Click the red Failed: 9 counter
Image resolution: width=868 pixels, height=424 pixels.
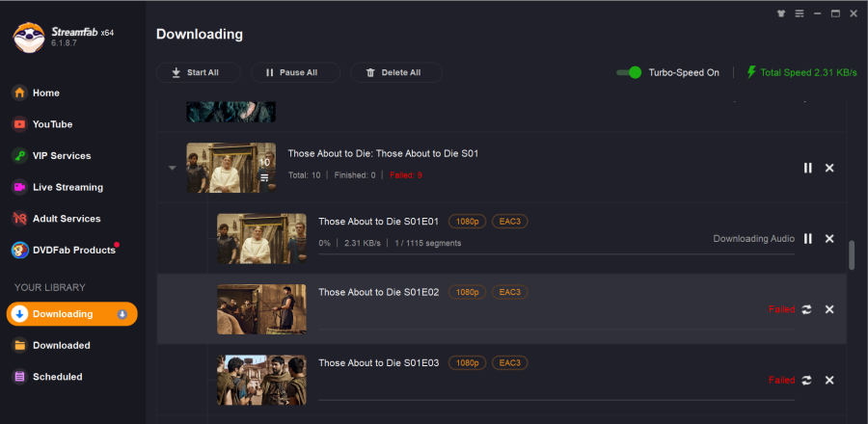(x=406, y=175)
